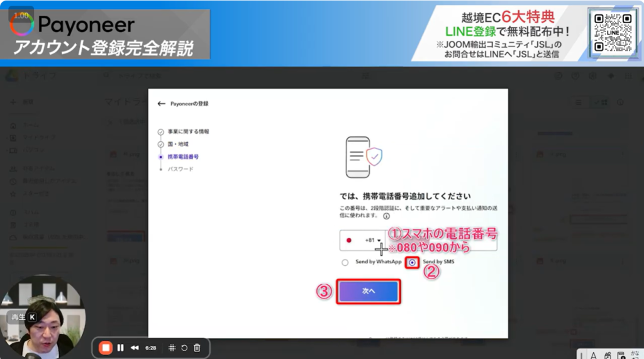Click the 次へ button
644x359 pixels.
tap(368, 292)
